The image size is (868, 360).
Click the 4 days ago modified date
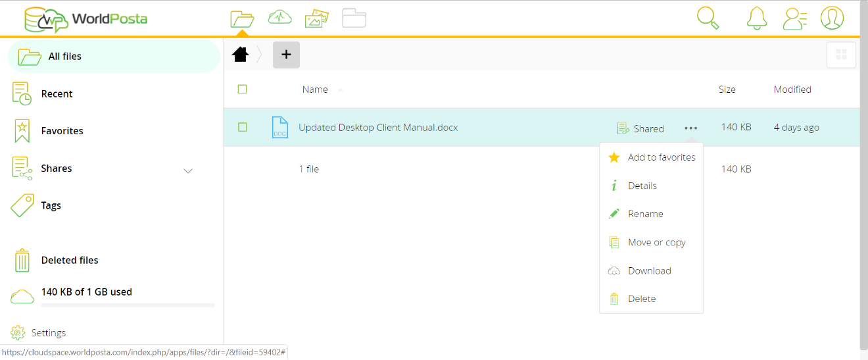(x=796, y=128)
